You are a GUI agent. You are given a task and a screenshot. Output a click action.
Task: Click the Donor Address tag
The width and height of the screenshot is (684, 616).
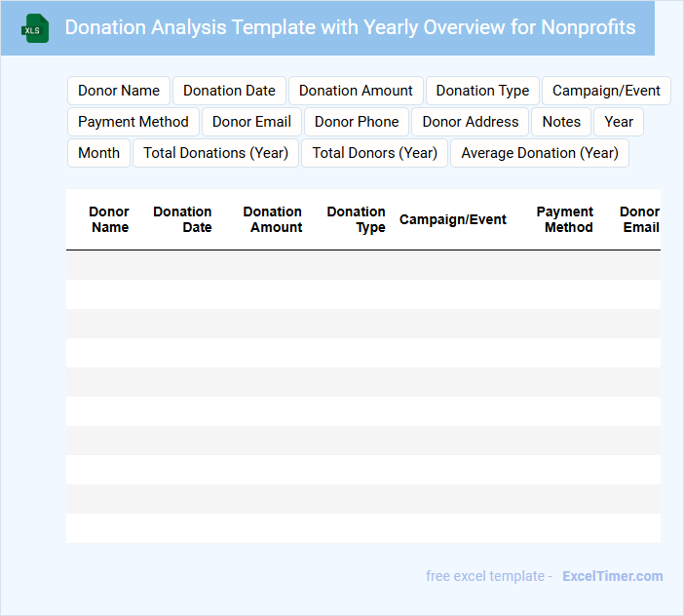pyautogui.click(x=471, y=122)
